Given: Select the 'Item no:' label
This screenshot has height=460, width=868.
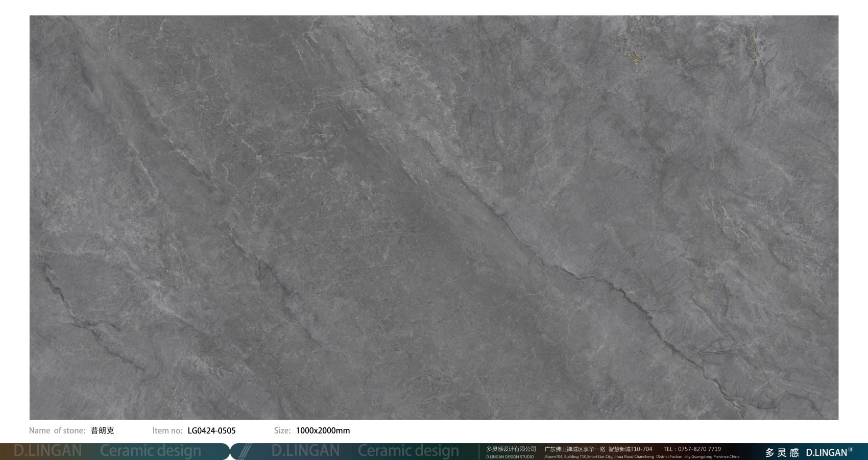Looking at the screenshot, I should (167, 430).
